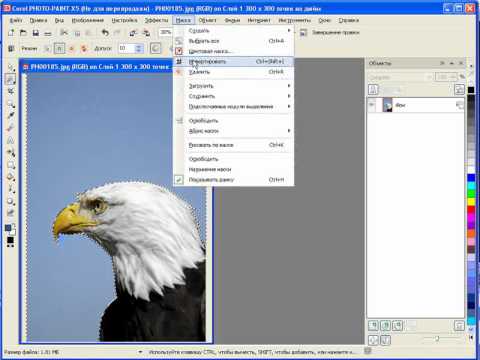
Task: Select the Text tool in toolbox
Action: coord(11,140)
